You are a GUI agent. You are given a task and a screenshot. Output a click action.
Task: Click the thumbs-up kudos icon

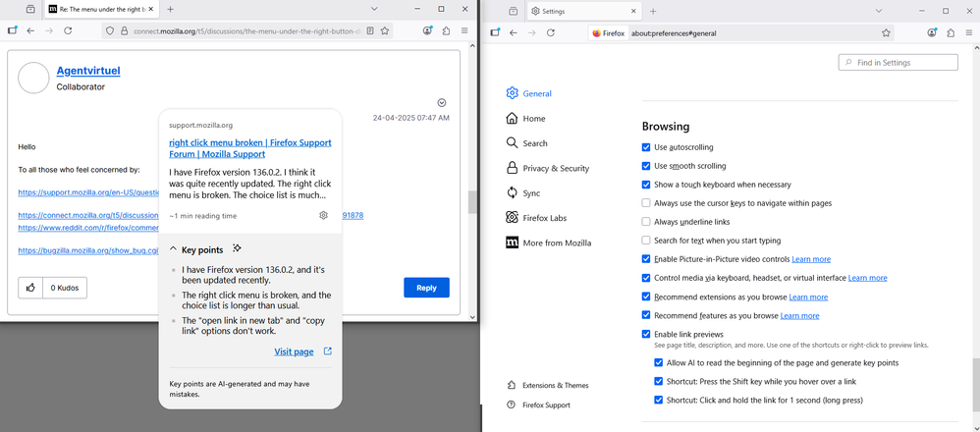(31, 288)
